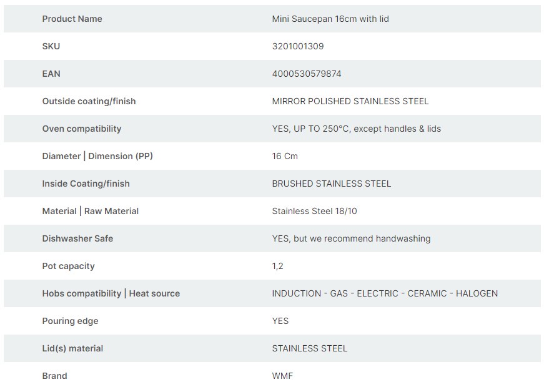Click the Pot capacity value 1,2
This screenshot has height=392, width=544.
278,266
